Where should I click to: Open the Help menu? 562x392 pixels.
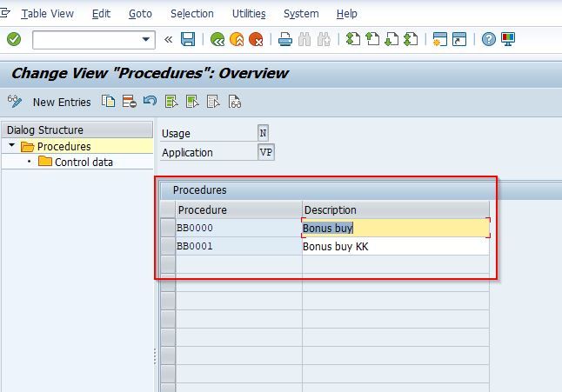point(346,14)
